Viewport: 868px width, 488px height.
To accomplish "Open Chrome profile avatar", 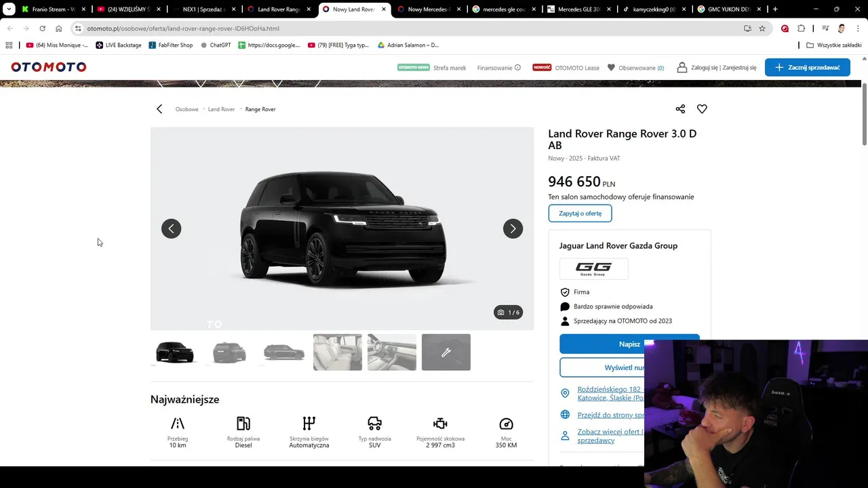I will tap(842, 28).
